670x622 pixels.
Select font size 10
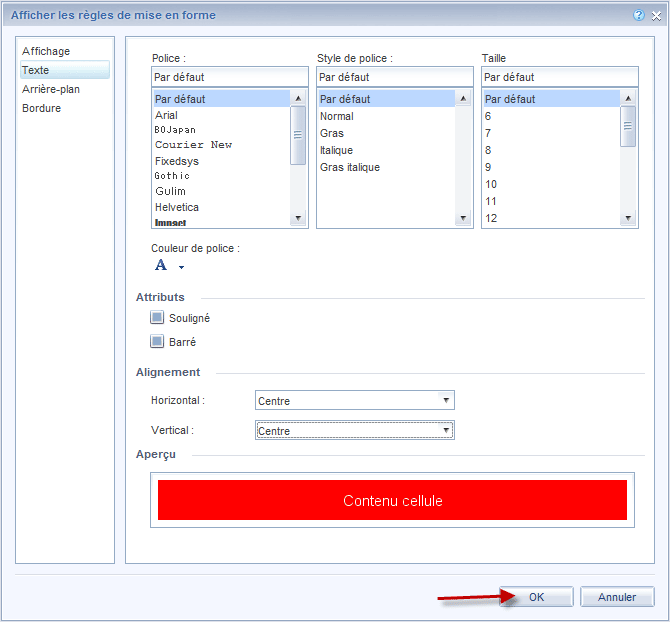[551, 184]
